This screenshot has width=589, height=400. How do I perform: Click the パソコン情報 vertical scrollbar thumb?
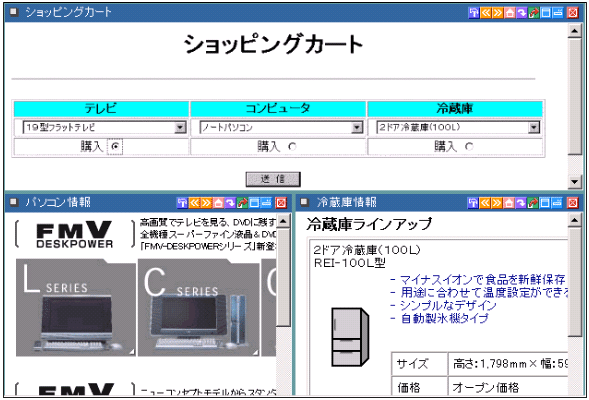click(x=283, y=277)
